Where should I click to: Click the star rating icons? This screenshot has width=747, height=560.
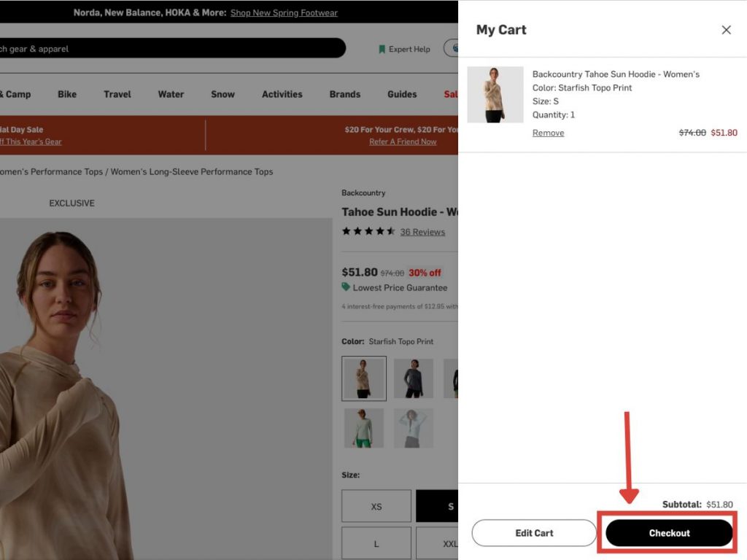coord(368,232)
